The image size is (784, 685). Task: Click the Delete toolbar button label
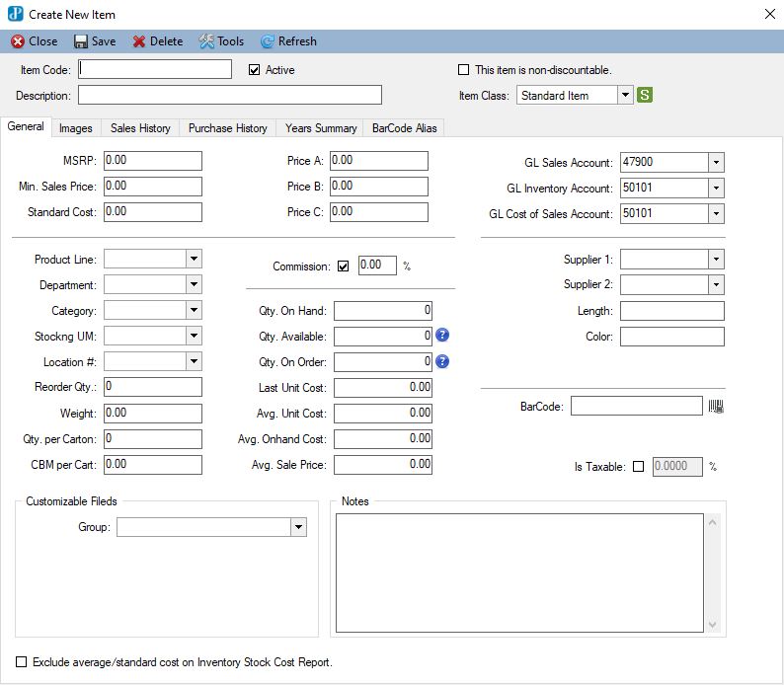coord(167,41)
